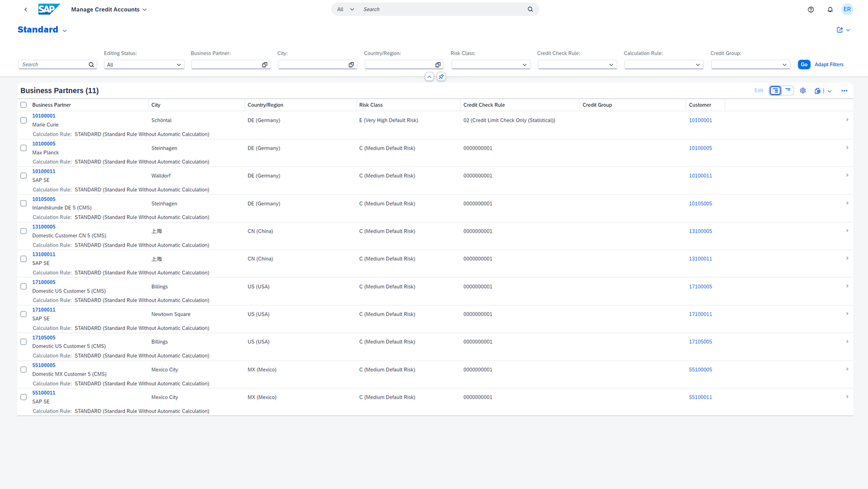Collapse the header with the up arrow
The image size is (868, 489).
point(429,77)
